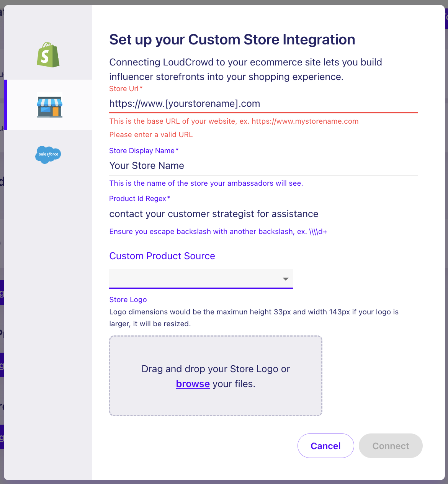Click the Connect button
This screenshot has width=448, height=484.
click(x=391, y=446)
